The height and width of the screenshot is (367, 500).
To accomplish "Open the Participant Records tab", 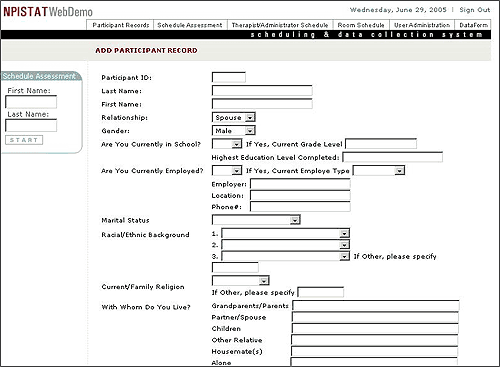I will [120, 25].
